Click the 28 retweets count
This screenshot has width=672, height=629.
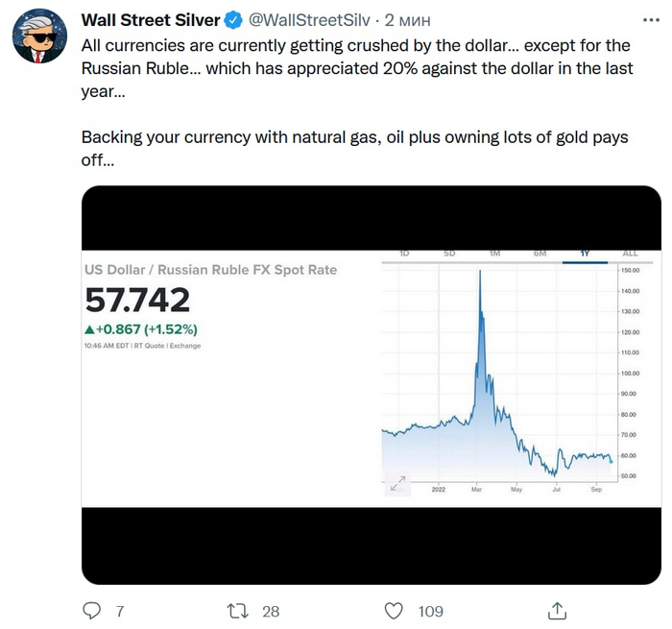point(270,610)
